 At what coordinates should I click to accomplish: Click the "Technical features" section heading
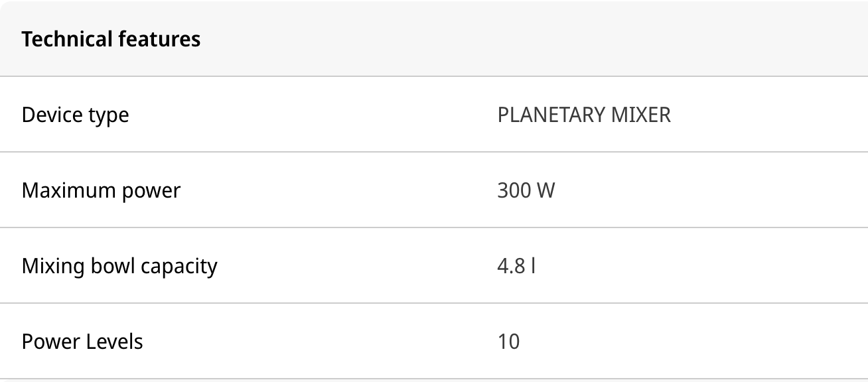111,39
